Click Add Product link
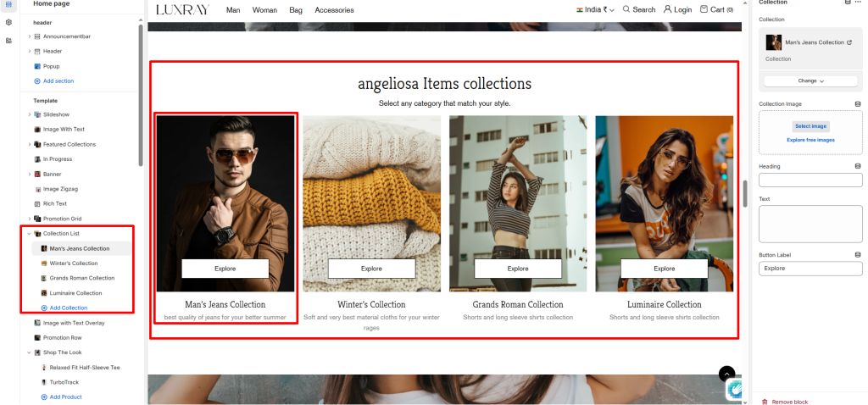The height and width of the screenshot is (405, 868). 65,397
